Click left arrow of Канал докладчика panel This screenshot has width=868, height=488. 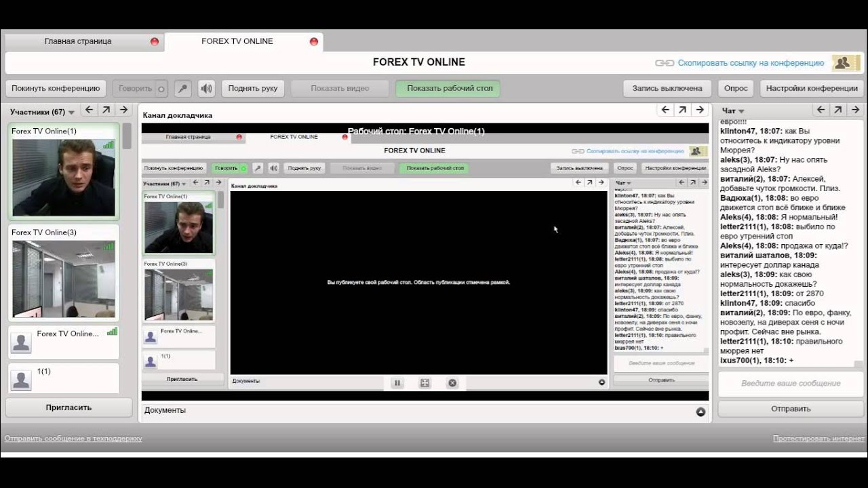[x=665, y=110]
